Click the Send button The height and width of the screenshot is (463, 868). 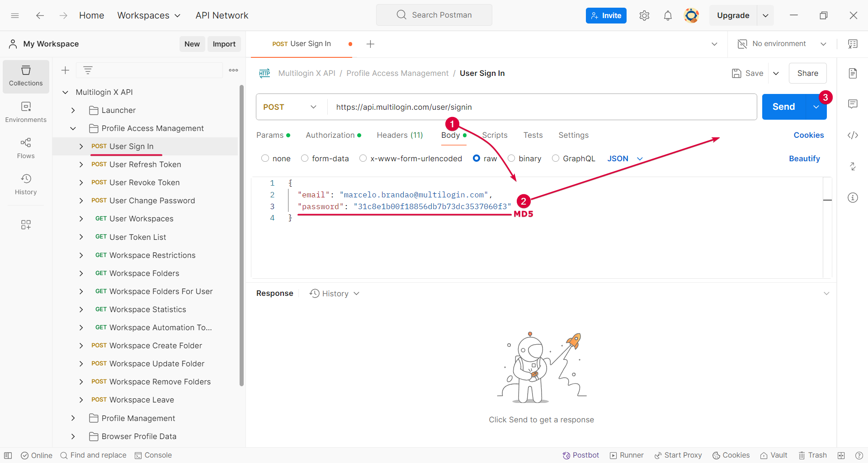point(783,107)
